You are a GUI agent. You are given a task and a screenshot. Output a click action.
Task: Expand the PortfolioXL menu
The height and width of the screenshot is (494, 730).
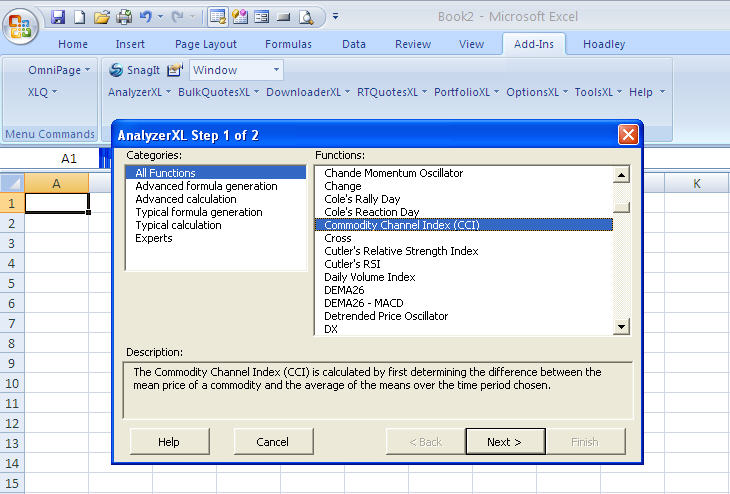point(466,92)
